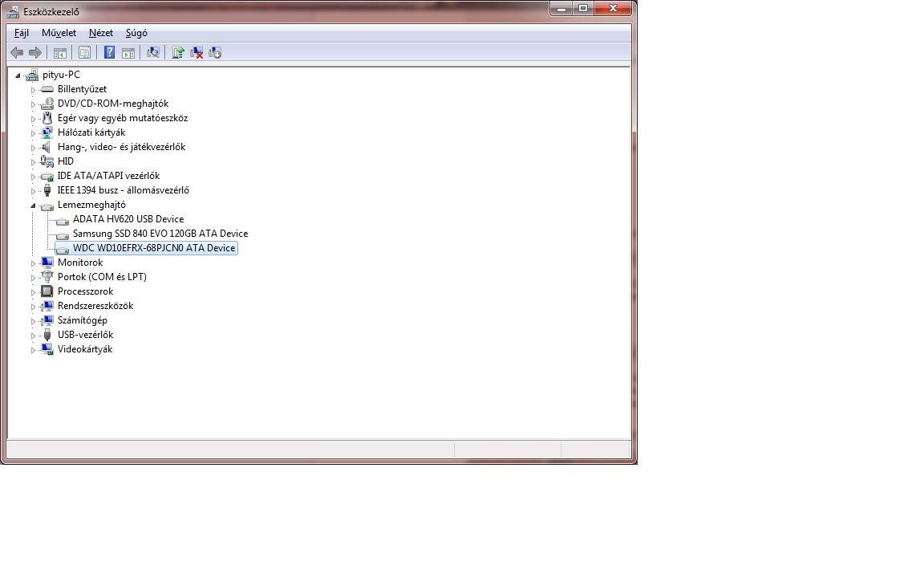Click the speaker icon for Hang-, video-
Screen dimensions: 924x578
46,147
